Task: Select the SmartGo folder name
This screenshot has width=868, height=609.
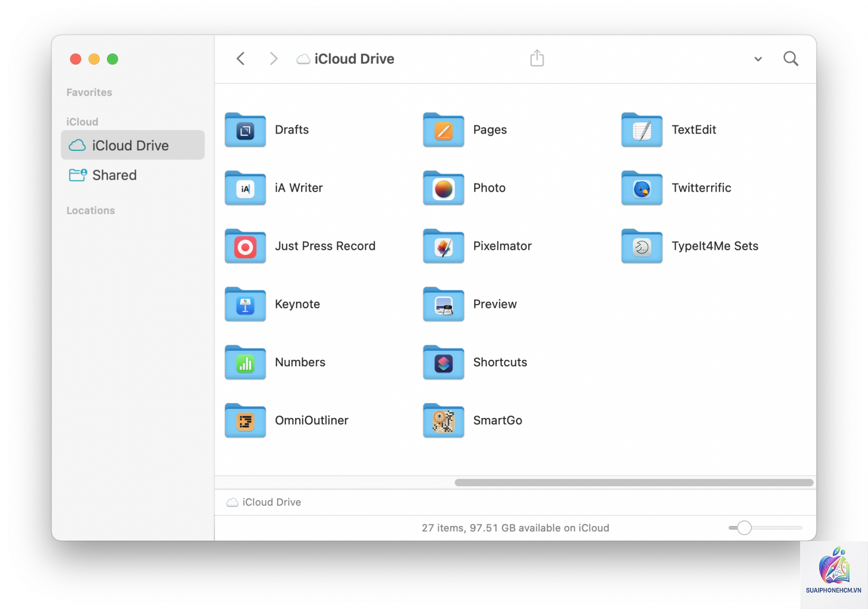Action: 497,420
